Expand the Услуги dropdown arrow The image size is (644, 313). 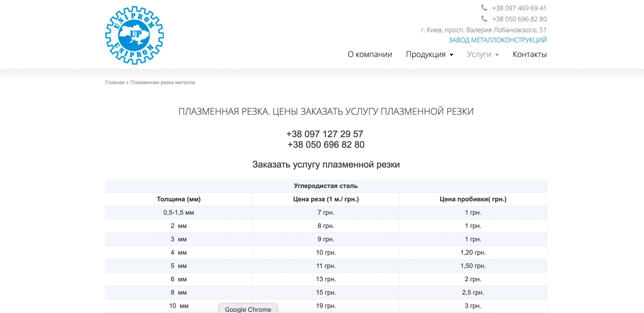tap(497, 55)
